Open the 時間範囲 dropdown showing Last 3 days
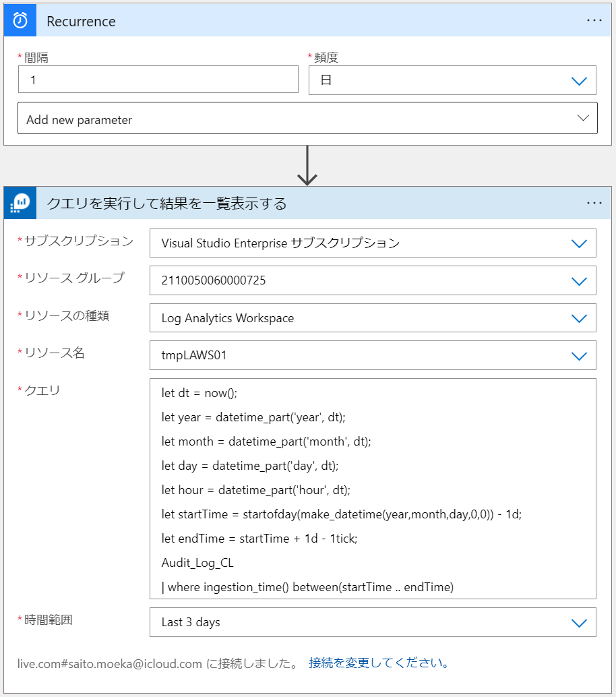Screen dimensions: 616x697 click(373, 622)
